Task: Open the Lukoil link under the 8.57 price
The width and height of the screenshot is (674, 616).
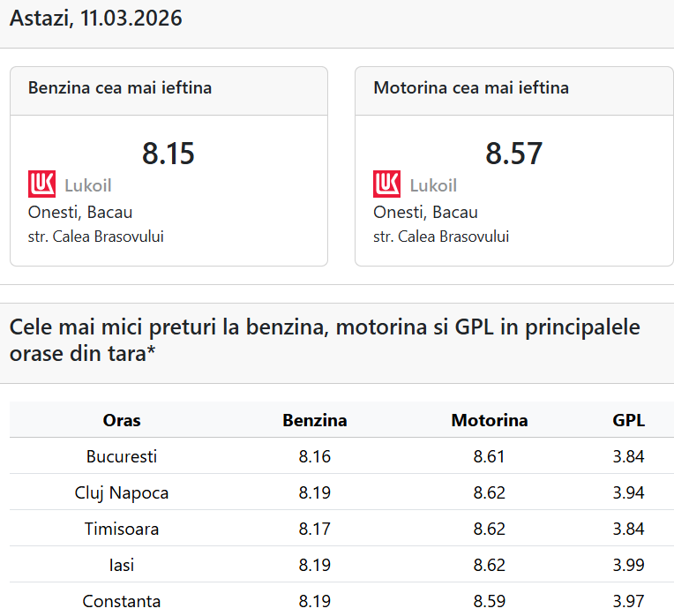Action: coord(433,185)
